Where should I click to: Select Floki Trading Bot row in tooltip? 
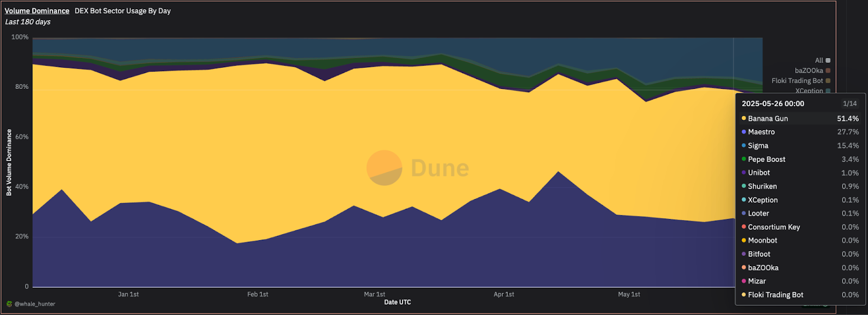pyautogui.click(x=800, y=295)
